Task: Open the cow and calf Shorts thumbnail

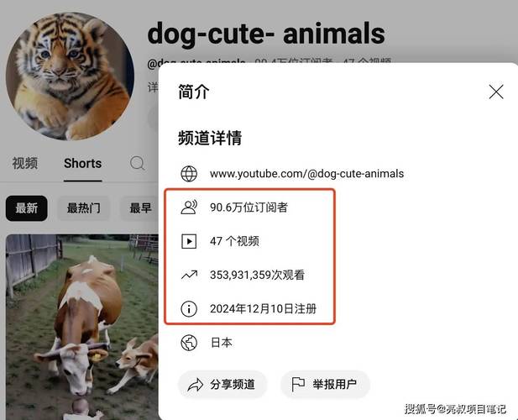Action: click(x=82, y=327)
